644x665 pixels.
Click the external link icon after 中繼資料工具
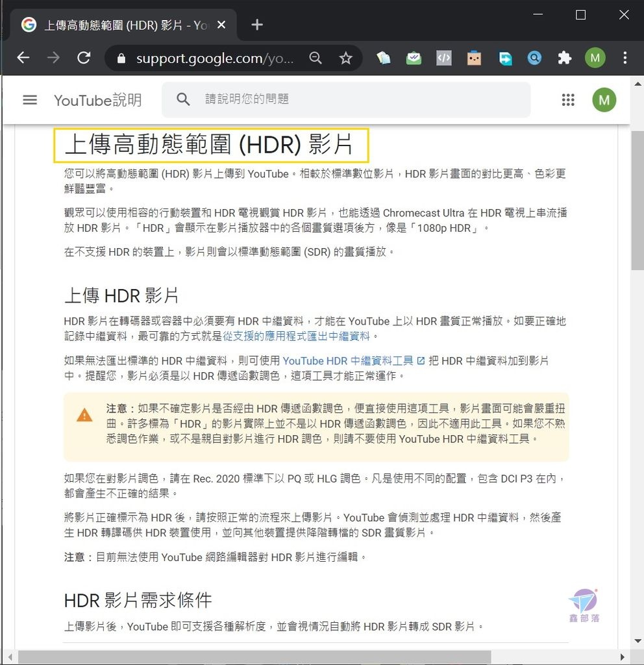pos(421,361)
